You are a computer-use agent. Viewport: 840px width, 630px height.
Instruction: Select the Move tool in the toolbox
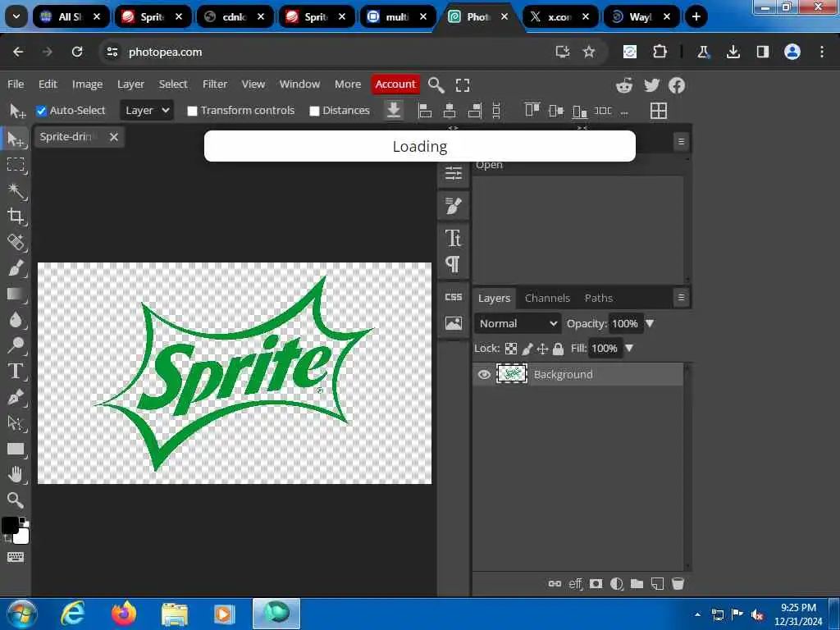(x=16, y=139)
